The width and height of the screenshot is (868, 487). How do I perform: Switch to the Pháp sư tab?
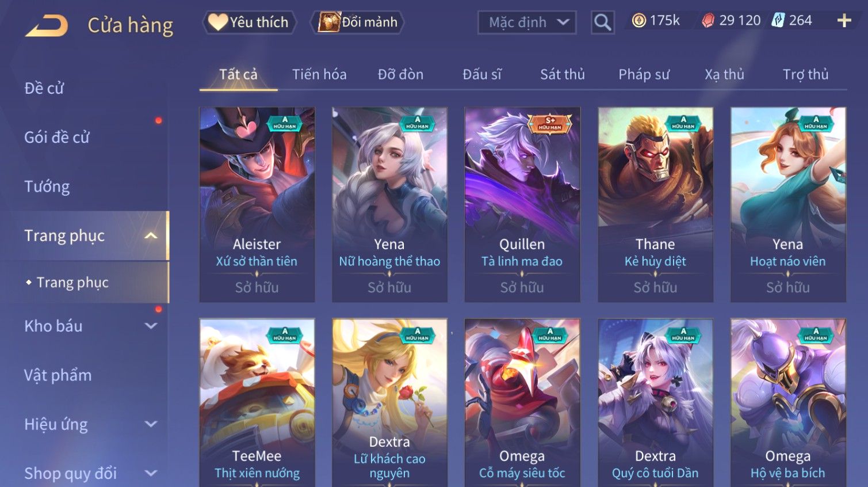(x=644, y=74)
